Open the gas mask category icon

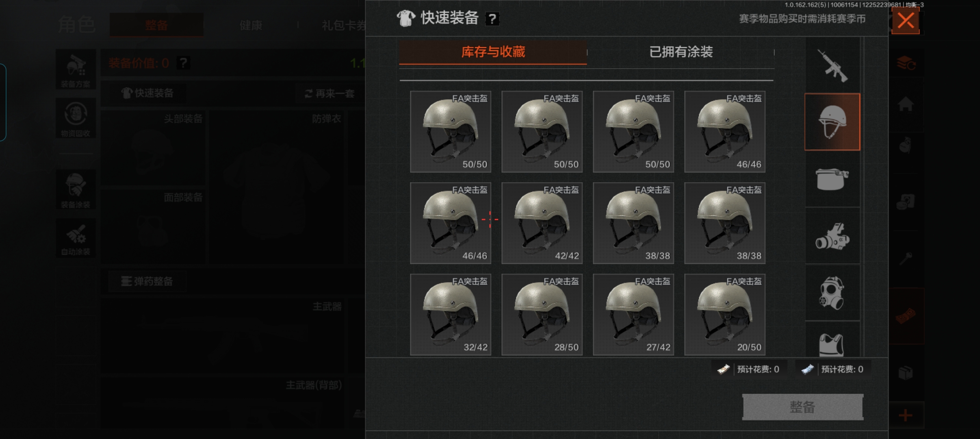click(x=832, y=293)
